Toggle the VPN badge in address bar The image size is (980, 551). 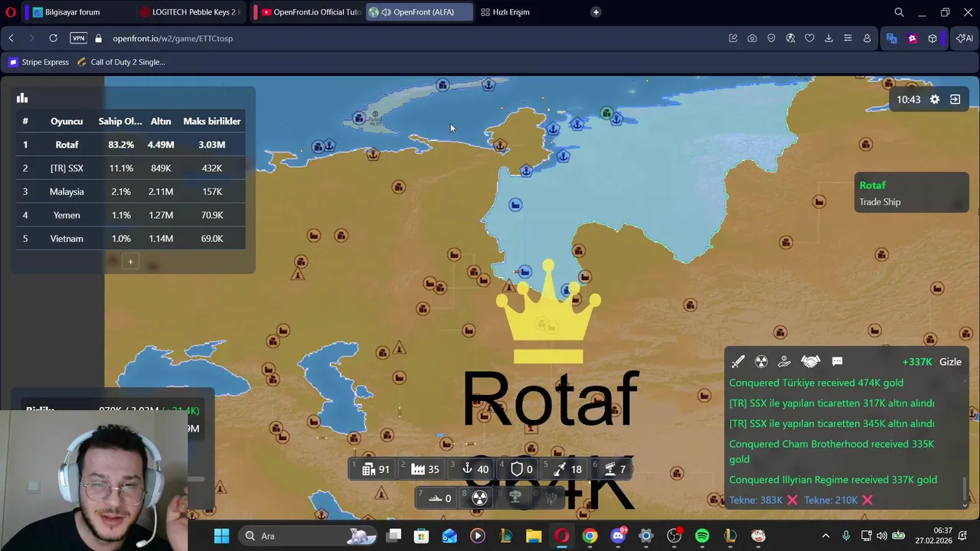[x=78, y=38]
